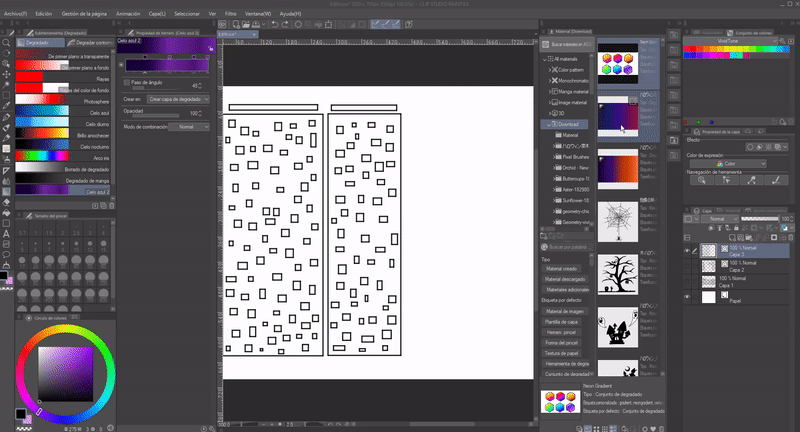Click the Object navigation tool button

703,180
